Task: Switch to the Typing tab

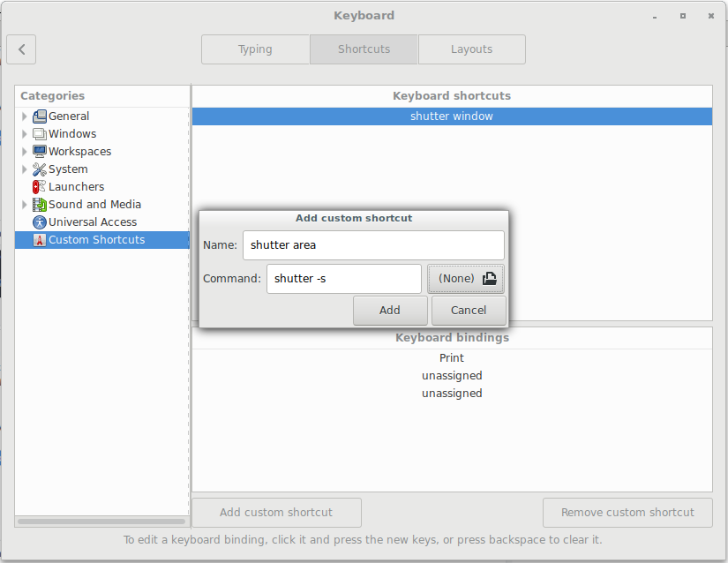Action: (255, 49)
